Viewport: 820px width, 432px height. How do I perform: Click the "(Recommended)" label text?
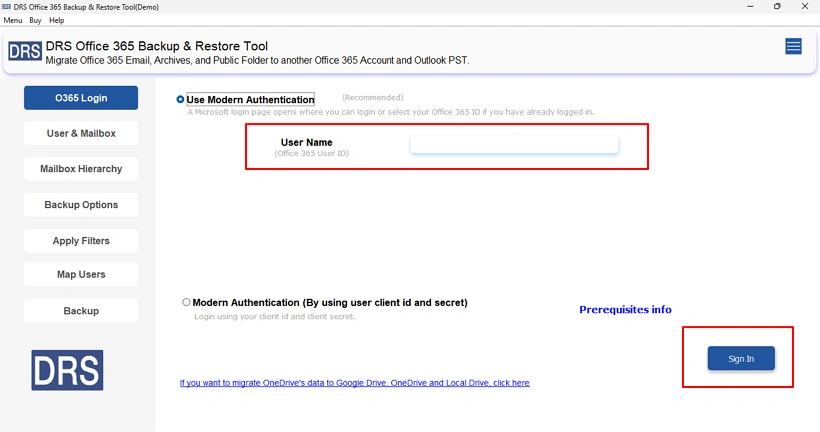372,97
